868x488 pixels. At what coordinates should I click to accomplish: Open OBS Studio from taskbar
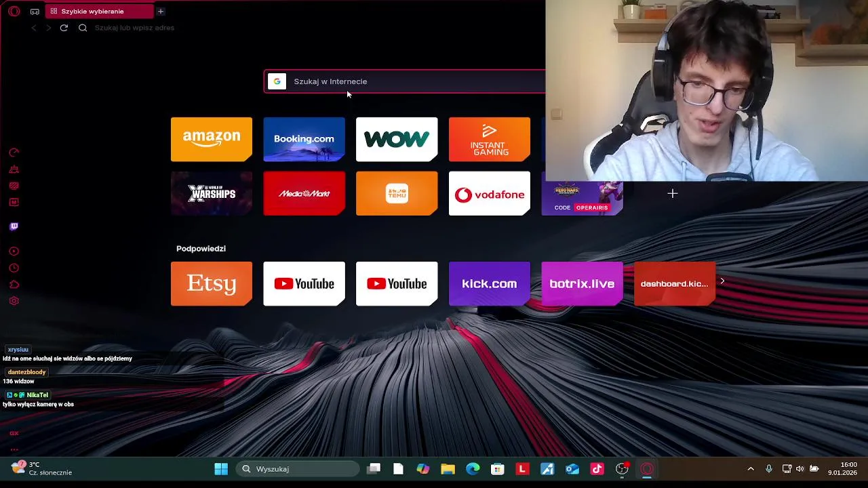[x=623, y=469]
